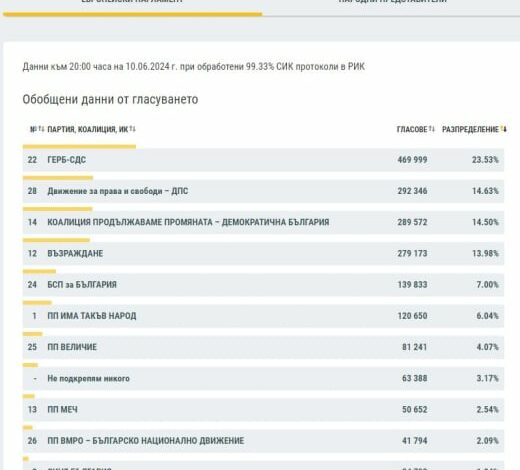Sort by ГЛАСОВЕ votes column arrows
520x470 pixels.
(432, 129)
